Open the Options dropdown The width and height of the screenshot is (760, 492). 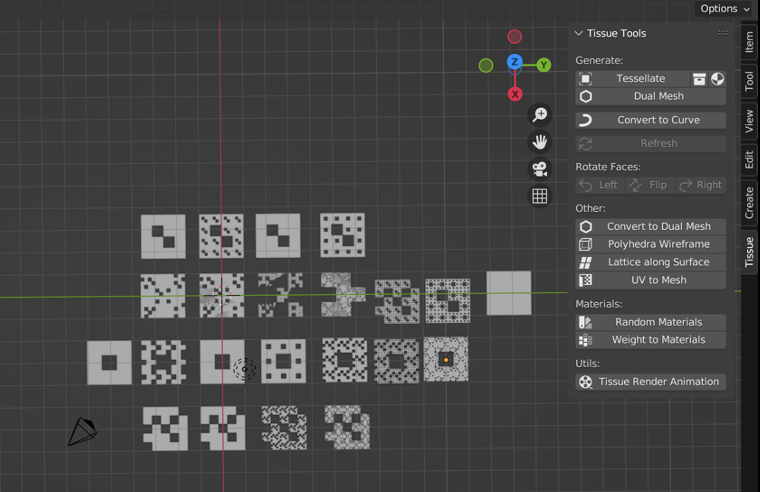[724, 9]
